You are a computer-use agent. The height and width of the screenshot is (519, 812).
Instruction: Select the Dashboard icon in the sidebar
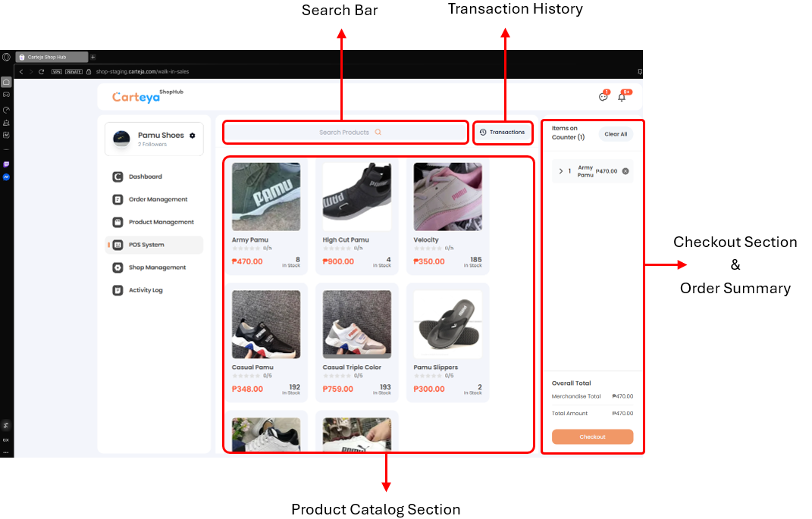(117, 177)
